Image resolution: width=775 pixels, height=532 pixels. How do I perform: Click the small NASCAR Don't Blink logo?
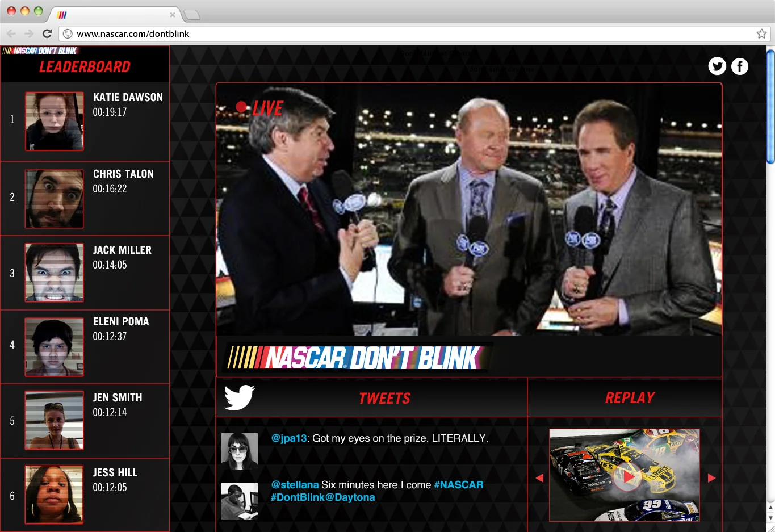(40, 51)
